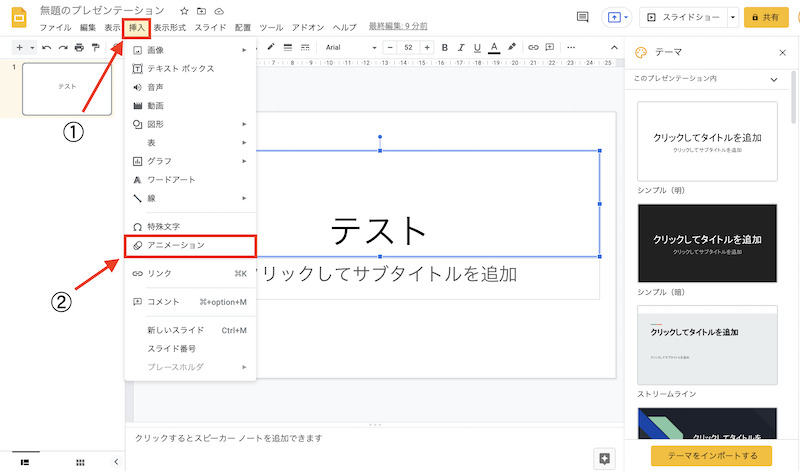The width and height of the screenshot is (800, 471).
Task: Open the Arial font dropdown
Action: pos(350,47)
